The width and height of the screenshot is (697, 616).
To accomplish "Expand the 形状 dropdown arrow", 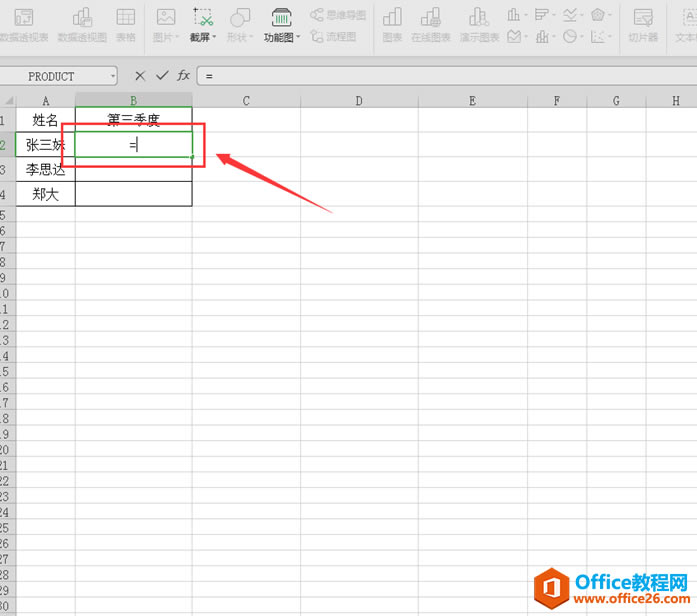I will click(x=251, y=37).
